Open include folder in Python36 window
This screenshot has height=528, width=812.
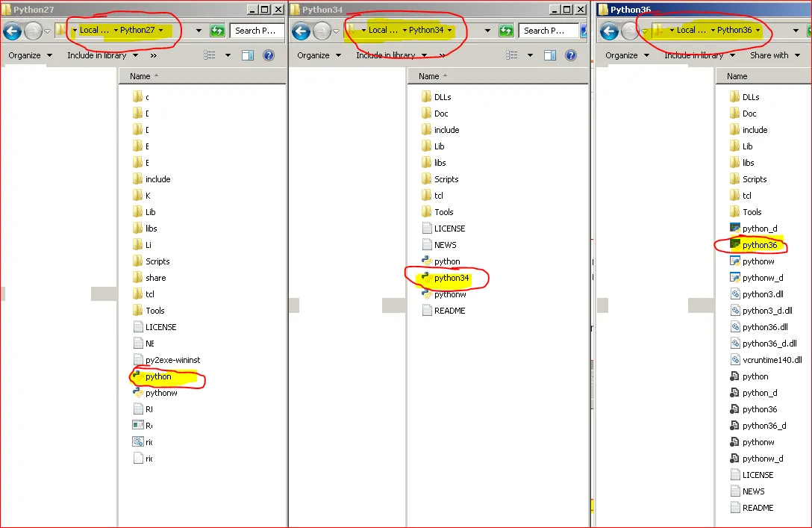point(749,129)
